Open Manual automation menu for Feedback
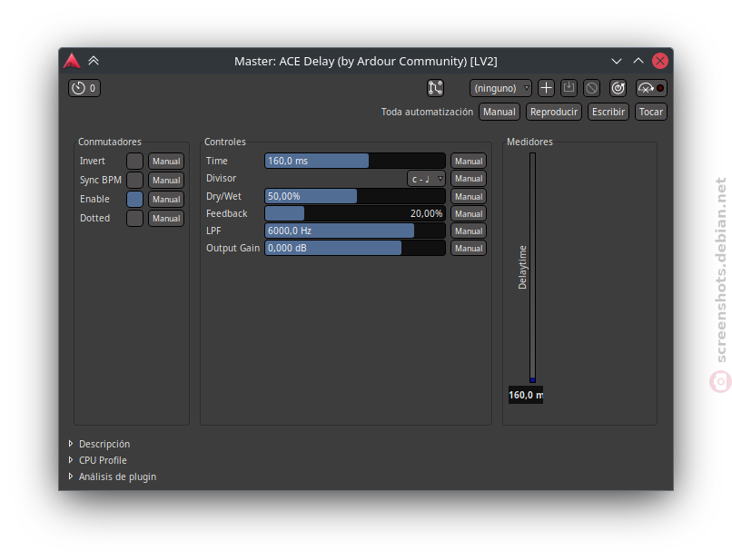This screenshot has height=560, width=732. coord(469,213)
